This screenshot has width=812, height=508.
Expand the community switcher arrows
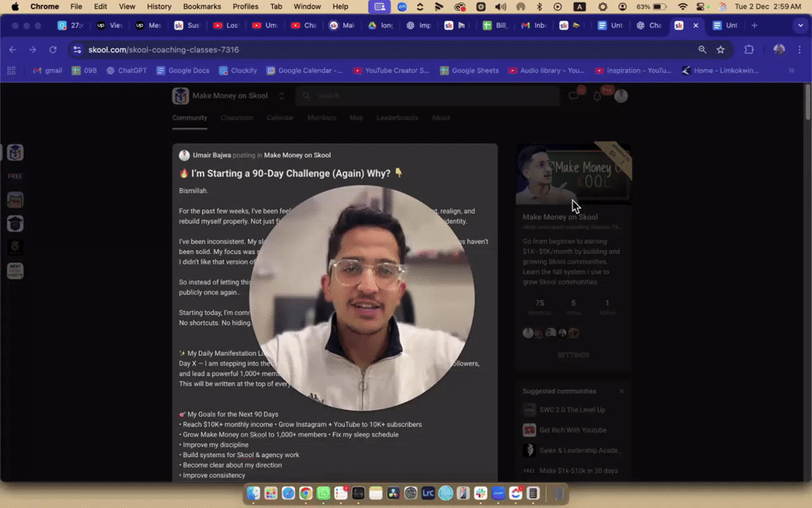click(282, 96)
